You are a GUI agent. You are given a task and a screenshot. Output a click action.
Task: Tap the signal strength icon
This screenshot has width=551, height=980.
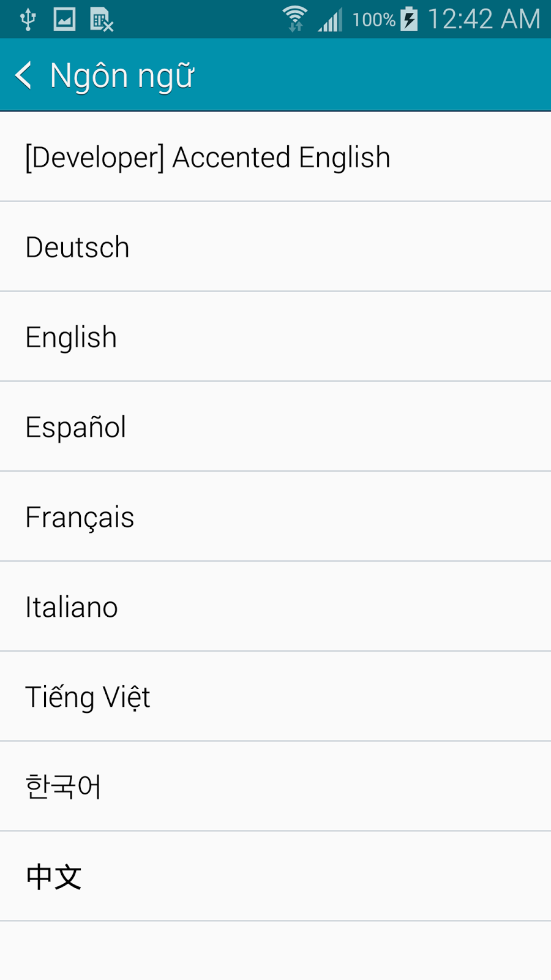click(x=330, y=20)
